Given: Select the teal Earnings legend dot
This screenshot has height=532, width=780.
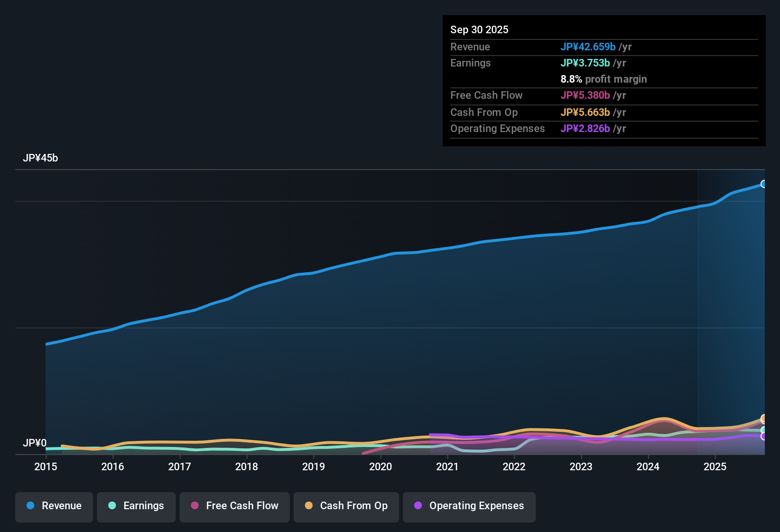Looking at the screenshot, I should 112,506.
